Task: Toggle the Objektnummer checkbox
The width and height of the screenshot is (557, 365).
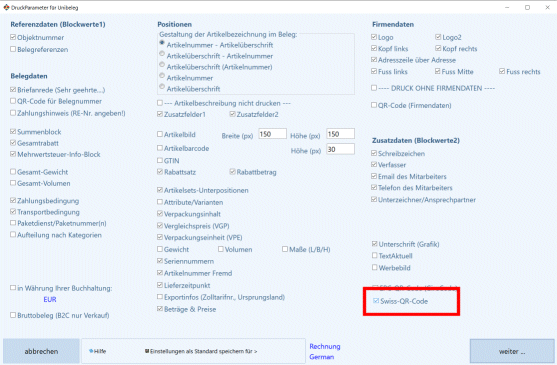Action: pos(13,37)
